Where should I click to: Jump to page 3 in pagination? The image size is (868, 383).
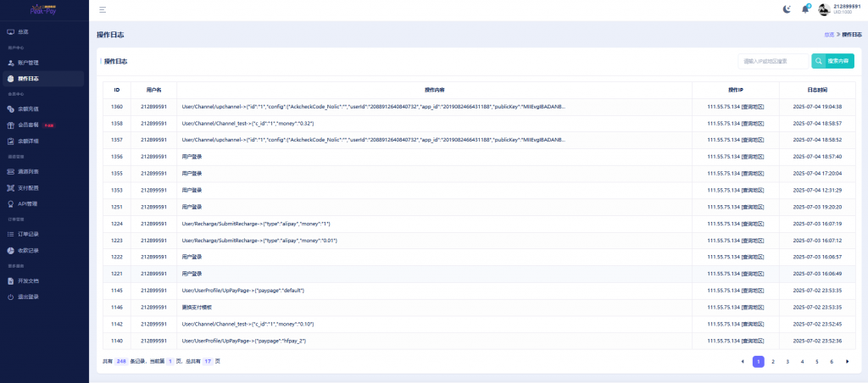[x=787, y=361]
